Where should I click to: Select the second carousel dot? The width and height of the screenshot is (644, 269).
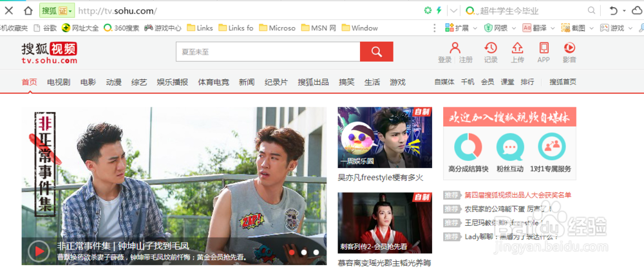(304, 252)
